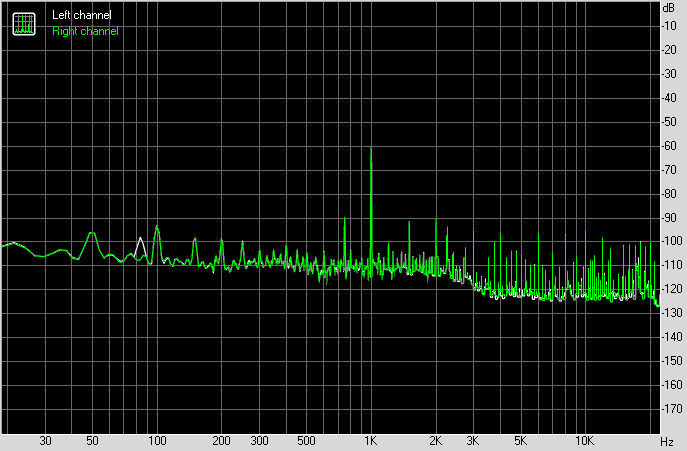
Task: Click the dB unit label
Action: pyautogui.click(x=669, y=7)
